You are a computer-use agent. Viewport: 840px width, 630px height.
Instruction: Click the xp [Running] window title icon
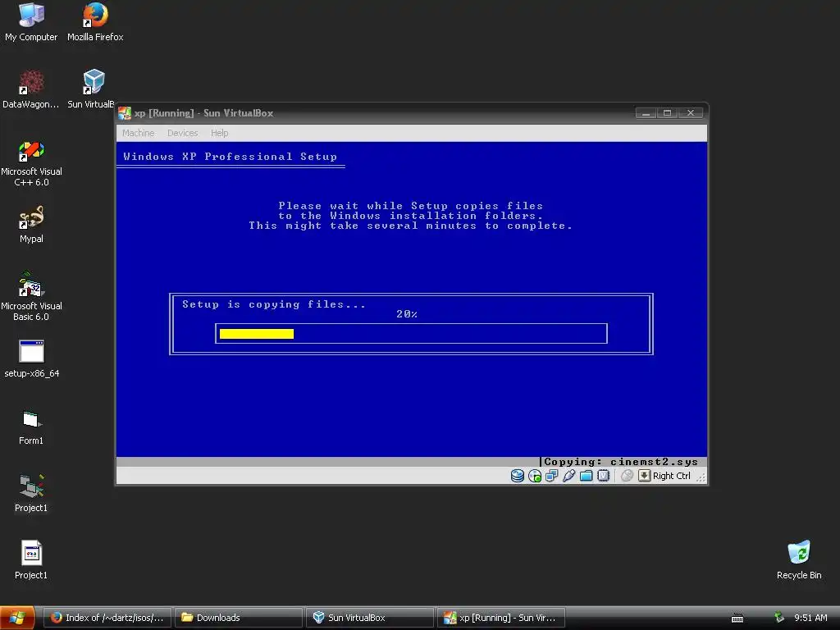coord(125,113)
